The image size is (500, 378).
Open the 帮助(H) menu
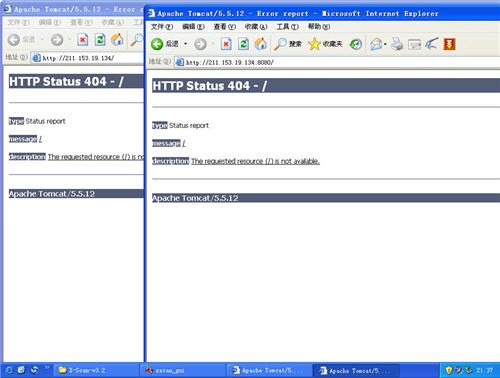pyautogui.click(x=319, y=27)
